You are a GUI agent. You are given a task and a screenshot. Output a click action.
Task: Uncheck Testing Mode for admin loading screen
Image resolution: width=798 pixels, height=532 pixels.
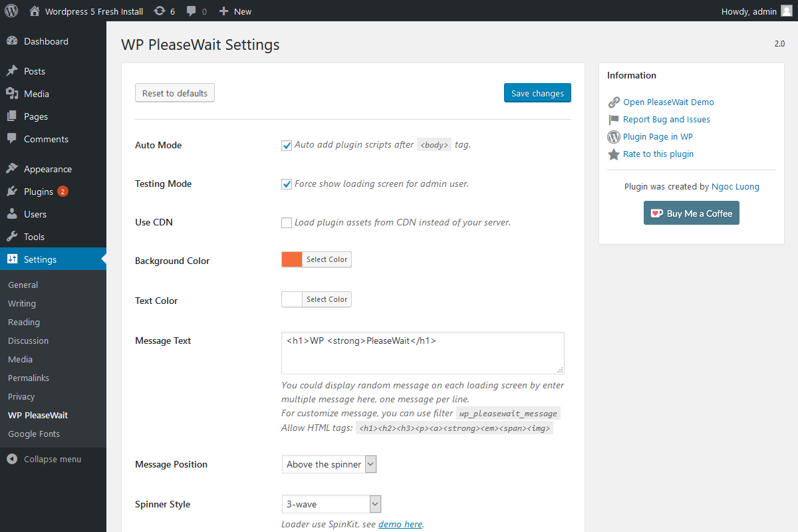click(287, 184)
